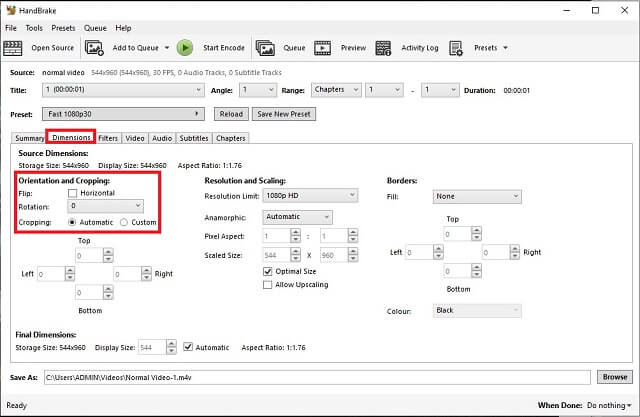Switch to the Audio tab
This screenshot has height=417, width=640.
162,138
